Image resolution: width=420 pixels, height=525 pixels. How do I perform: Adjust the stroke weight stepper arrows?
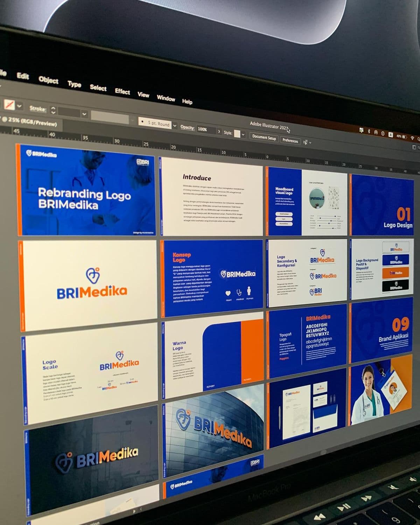53,111
